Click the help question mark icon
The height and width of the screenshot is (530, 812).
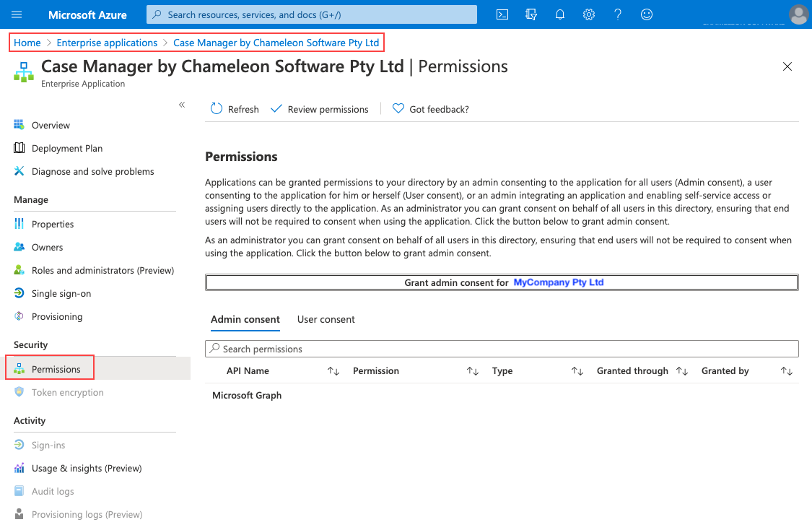coord(618,14)
